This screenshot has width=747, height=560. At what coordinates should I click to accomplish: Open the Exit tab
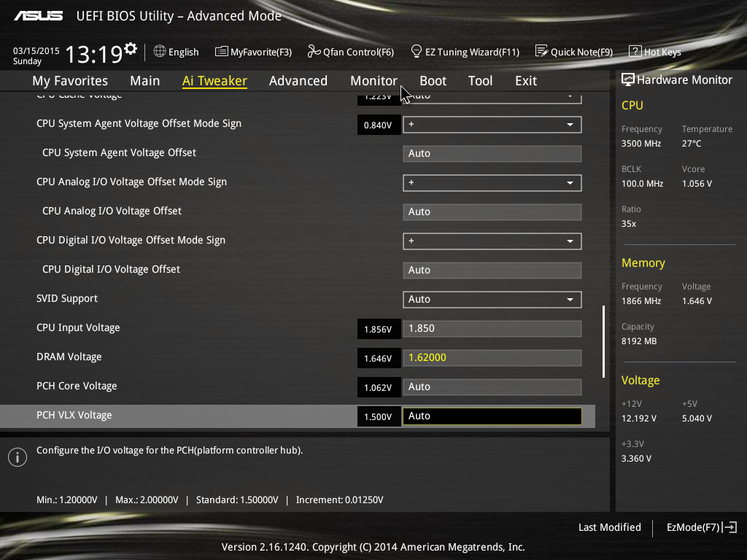click(x=526, y=81)
